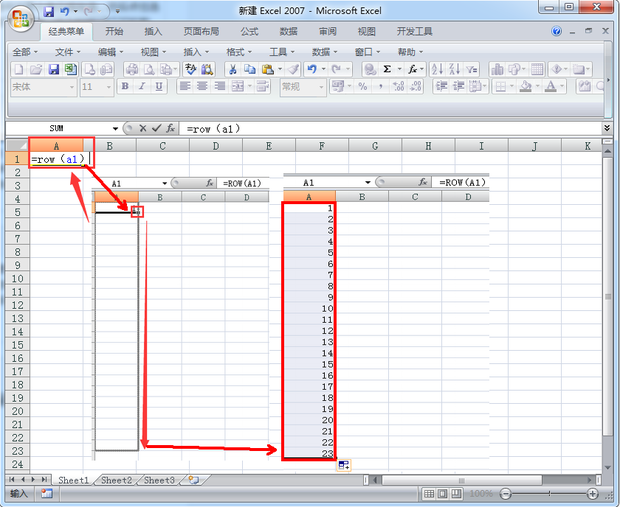Click the paste clipboard icon

pyautogui.click(x=268, y=70)
